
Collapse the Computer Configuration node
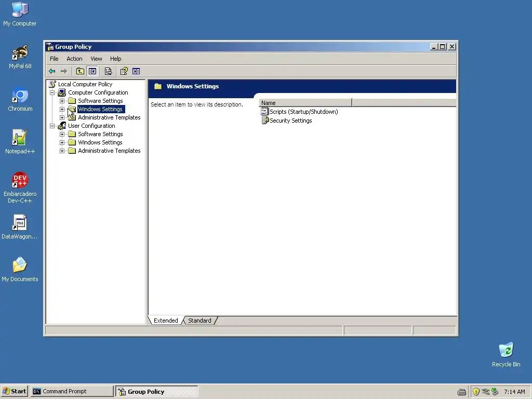pos(52,92)
